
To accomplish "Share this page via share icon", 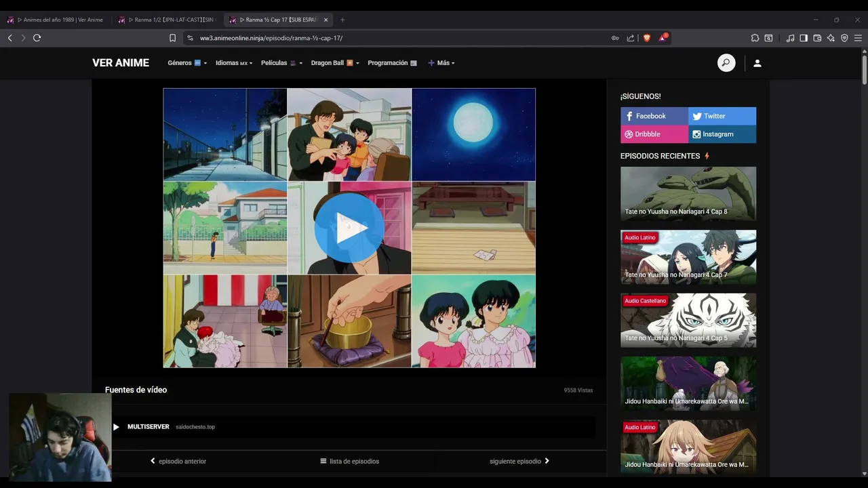I will 631,38.
